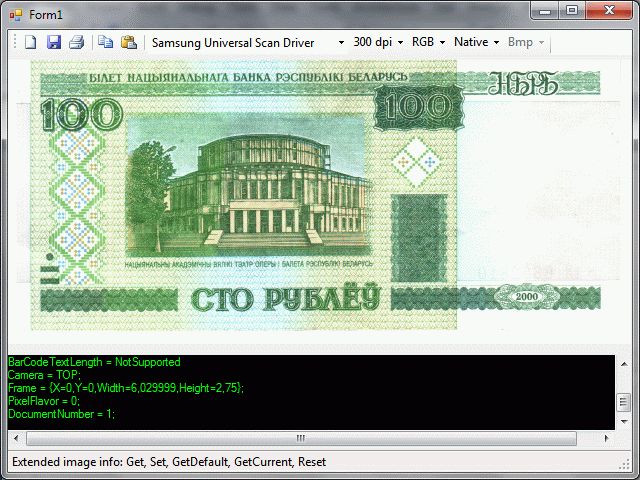Open the Bmp file format dropdown
Viewport: 640px width, 480px height.
[526, 42]
